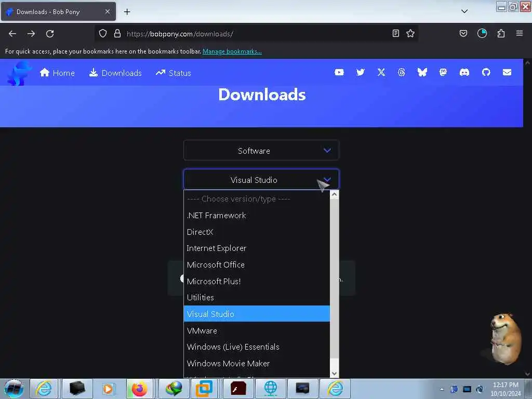Open the Flash taskbar icon
Image resolution: width=532 pixels, height=399 pixels.
click(238, 389)
